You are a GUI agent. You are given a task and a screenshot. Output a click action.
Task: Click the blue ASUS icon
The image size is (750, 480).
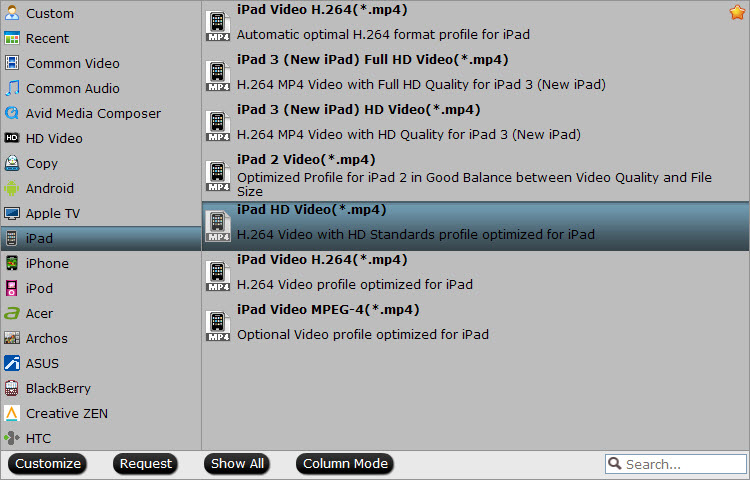point(12,363)
